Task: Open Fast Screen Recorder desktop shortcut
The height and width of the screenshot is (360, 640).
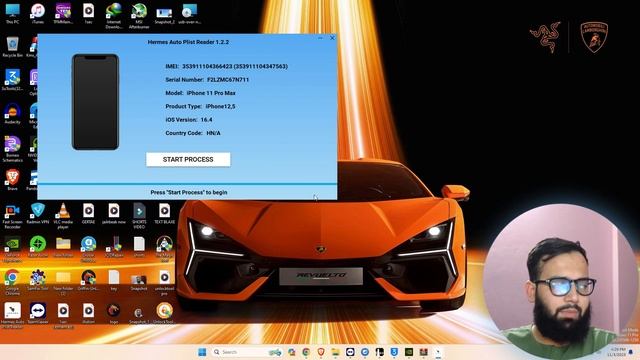Action: [13, 216]
